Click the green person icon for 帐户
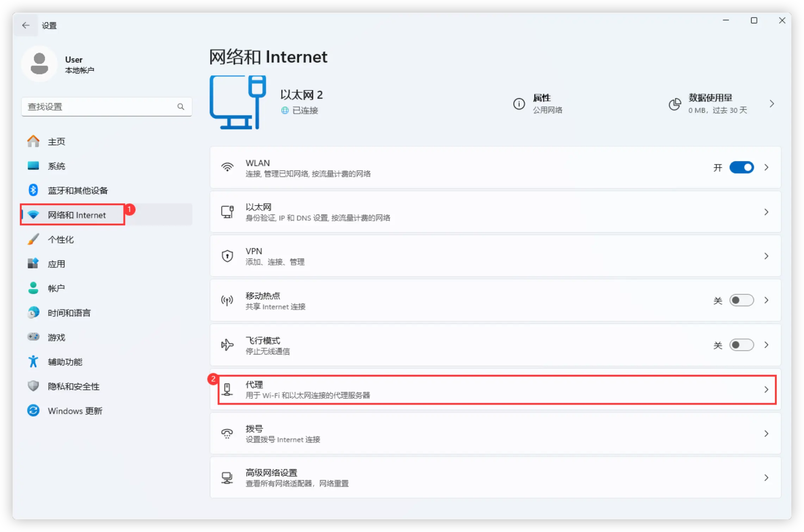This screenshot has height=532, width=804. [x=33, y=288]
